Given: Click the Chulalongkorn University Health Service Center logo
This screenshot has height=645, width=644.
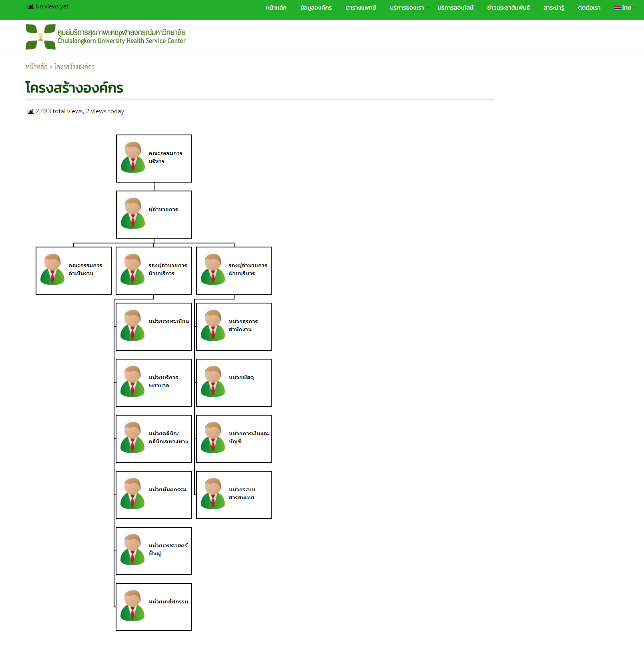Looking at the screenshot, I should point(106,37).
